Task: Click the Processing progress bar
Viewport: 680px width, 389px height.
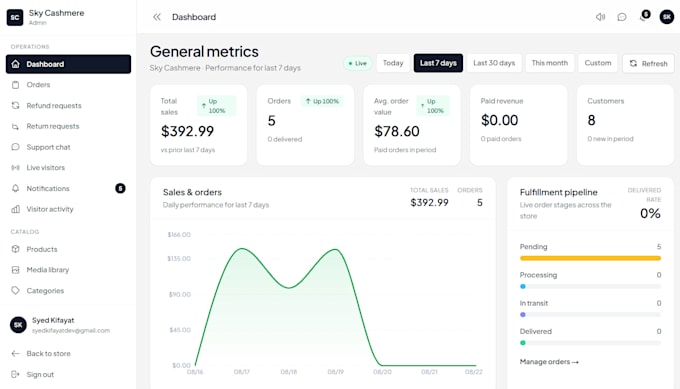Action: pyautogui.click(x=590, y=286)
